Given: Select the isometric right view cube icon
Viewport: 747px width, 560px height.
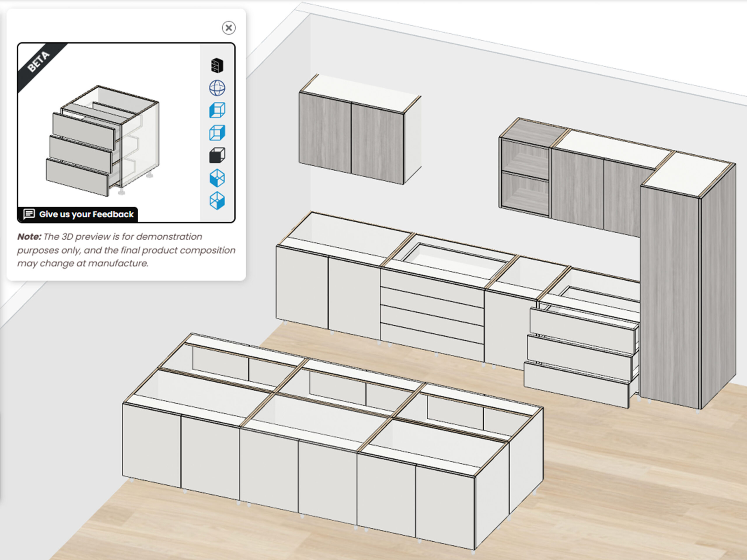Looking at the screenshot, I should pyautogui.click(x=217, y=200).
